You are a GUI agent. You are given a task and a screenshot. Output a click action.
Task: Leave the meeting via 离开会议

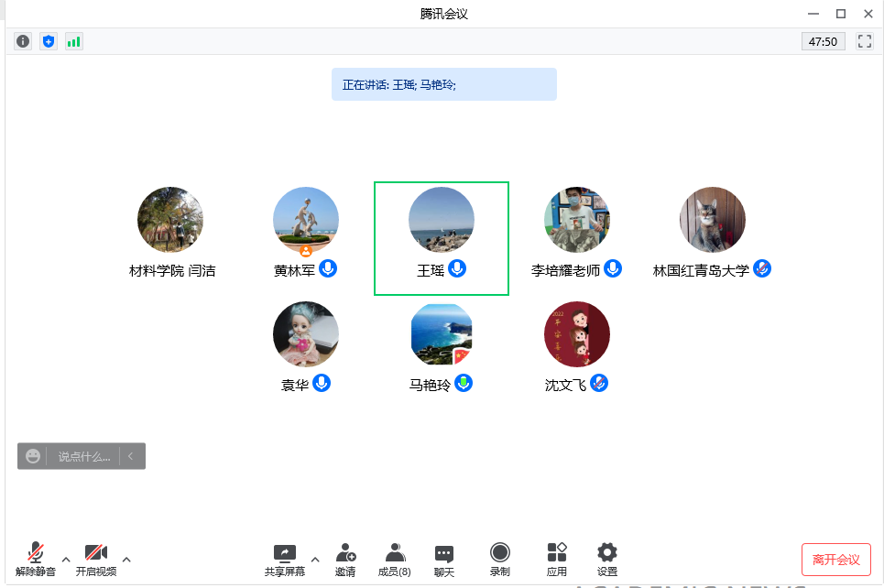tap(835, 560)
